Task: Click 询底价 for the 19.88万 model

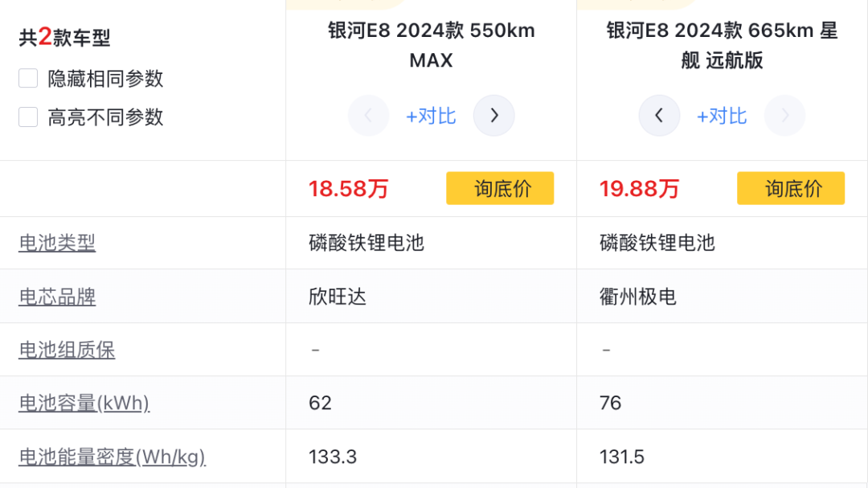Action: 791,188
